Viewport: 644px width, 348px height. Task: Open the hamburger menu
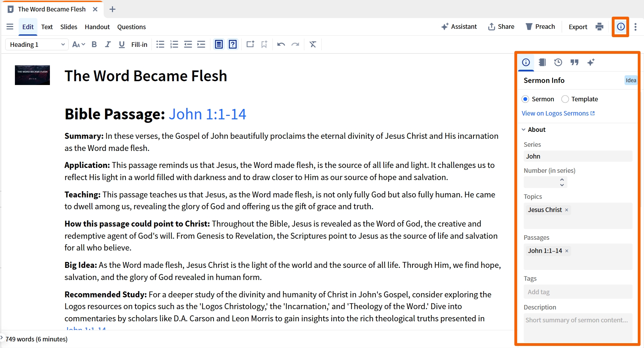tap(10, 27)
